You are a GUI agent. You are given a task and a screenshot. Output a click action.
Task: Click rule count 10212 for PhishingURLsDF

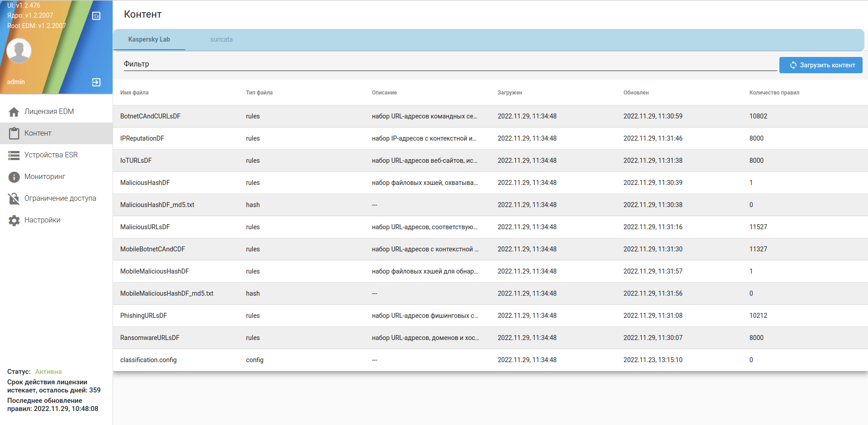click(x=758, y=316)
